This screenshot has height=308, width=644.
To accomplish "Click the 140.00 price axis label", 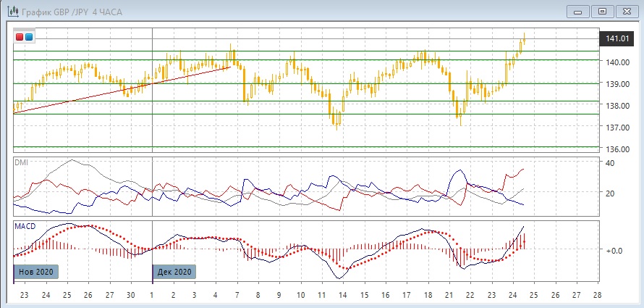I will coord(617,62).
